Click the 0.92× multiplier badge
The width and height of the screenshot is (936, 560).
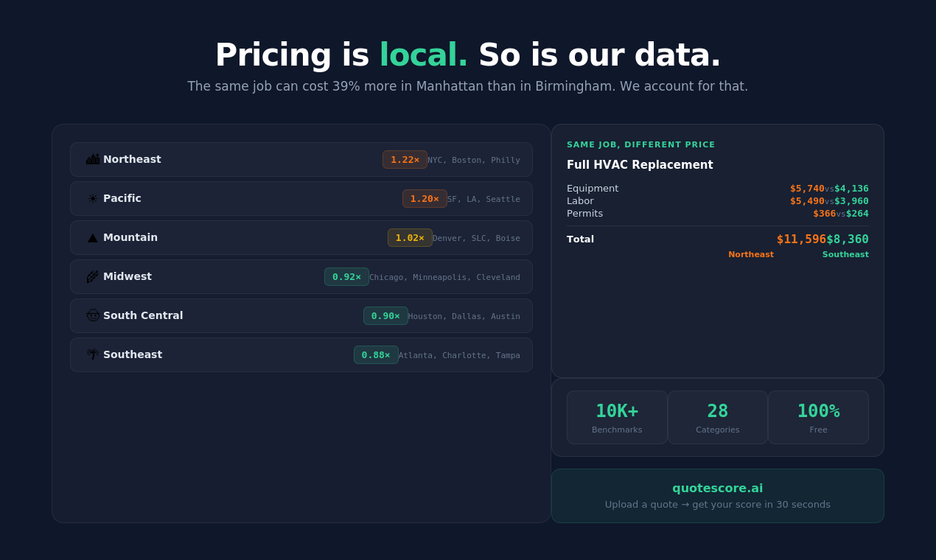click(346, 277)
